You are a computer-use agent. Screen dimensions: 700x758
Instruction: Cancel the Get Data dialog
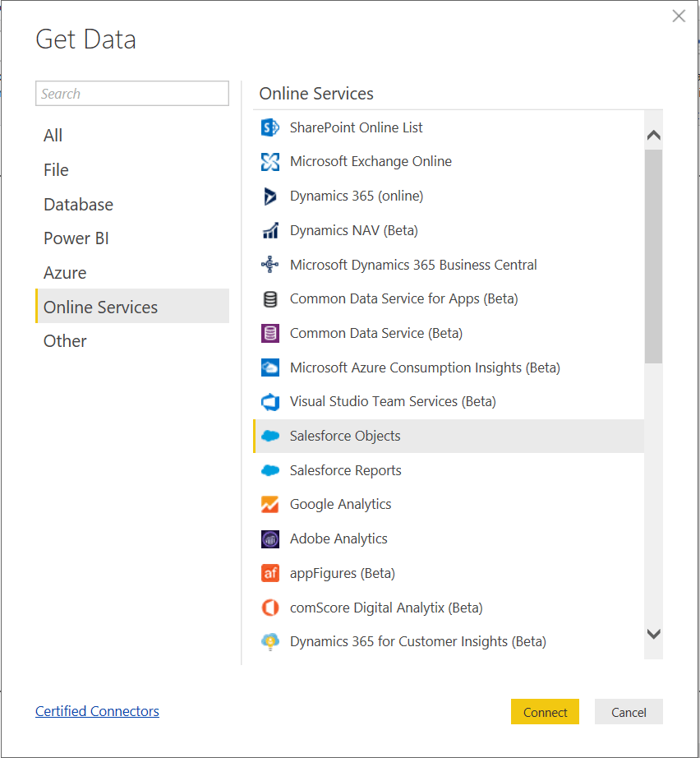[x=629, y=713]
